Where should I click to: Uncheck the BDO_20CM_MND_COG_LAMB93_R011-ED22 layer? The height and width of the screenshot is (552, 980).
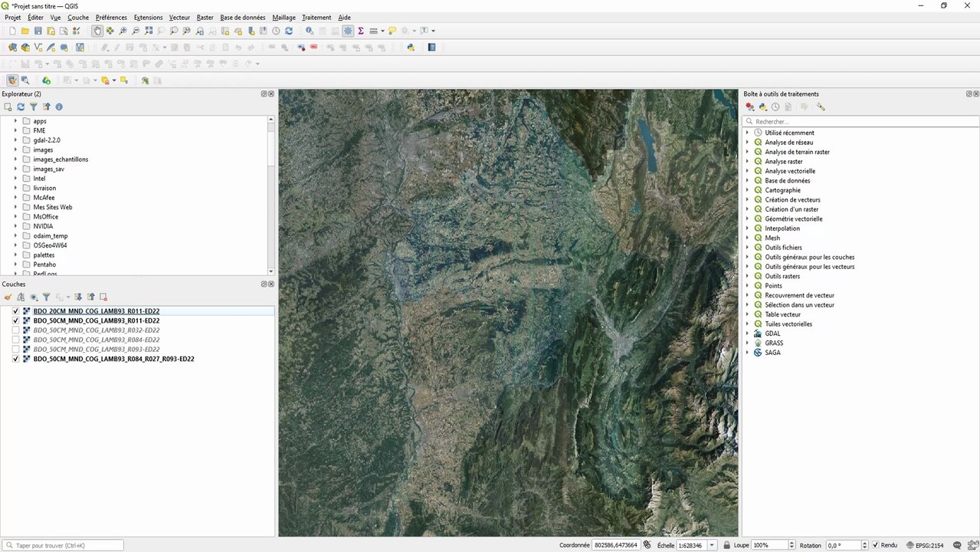pyautogui.click(x=15, y=311)
